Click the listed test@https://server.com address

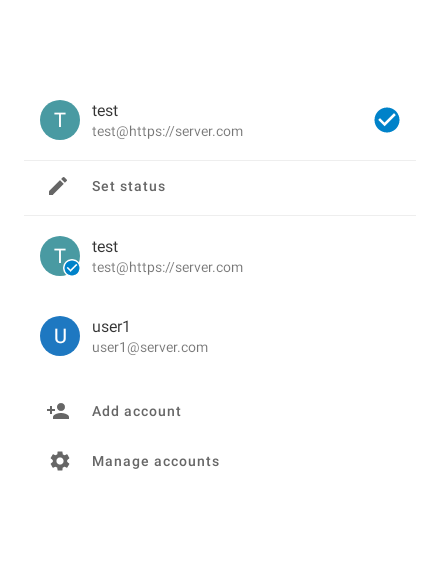click(x=167, y=268)
